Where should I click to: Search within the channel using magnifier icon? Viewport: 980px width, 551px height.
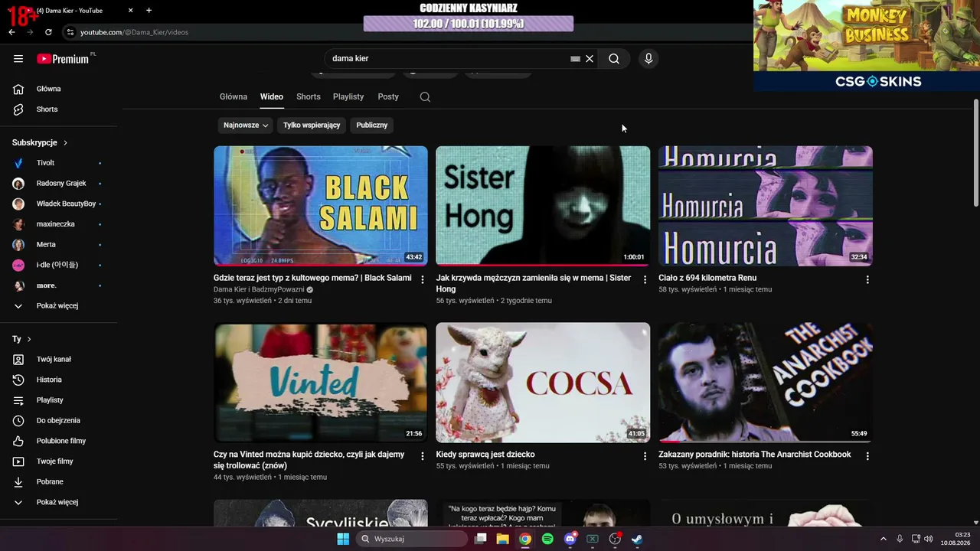(x=425, y=97)
